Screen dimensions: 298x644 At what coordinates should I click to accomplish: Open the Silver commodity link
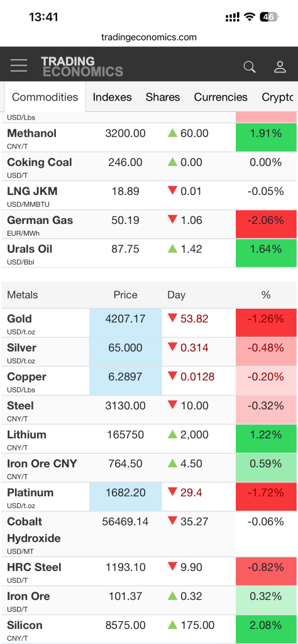[22, 347]
